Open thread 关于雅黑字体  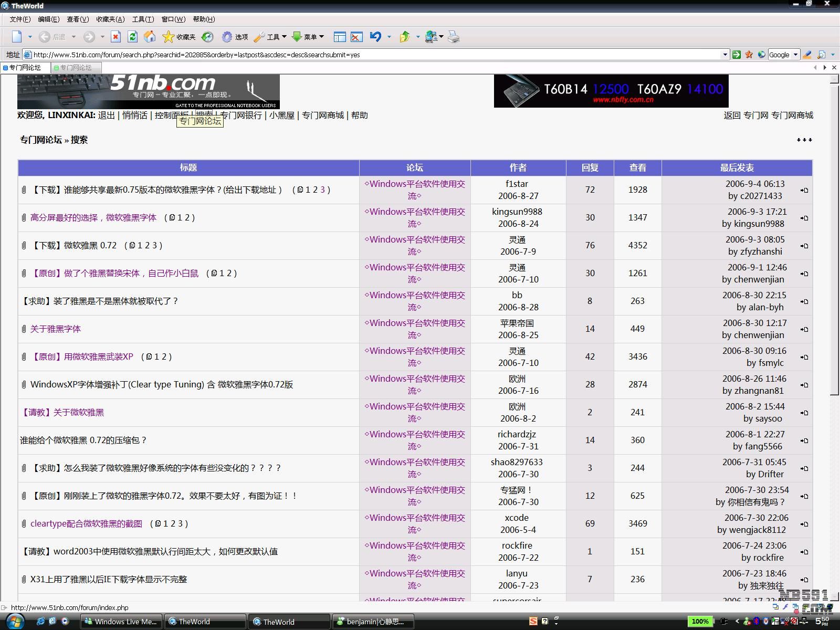pyautogui.click(x=56, y=329)
